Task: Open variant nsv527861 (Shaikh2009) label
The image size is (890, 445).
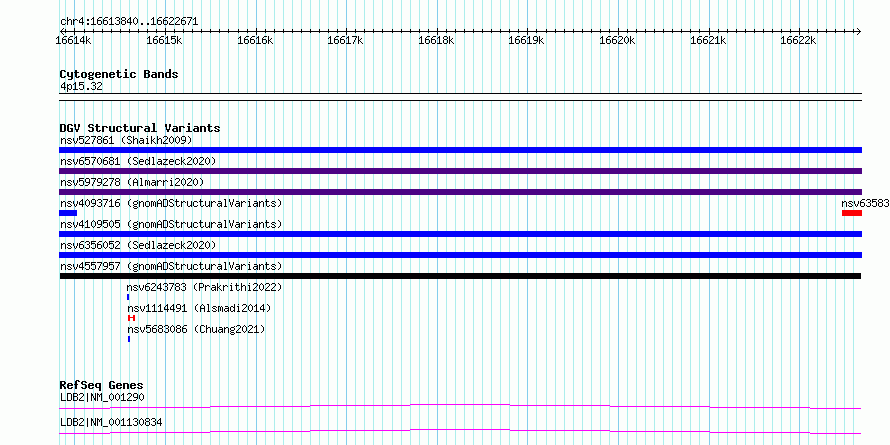Action: (x=126, y=140)
